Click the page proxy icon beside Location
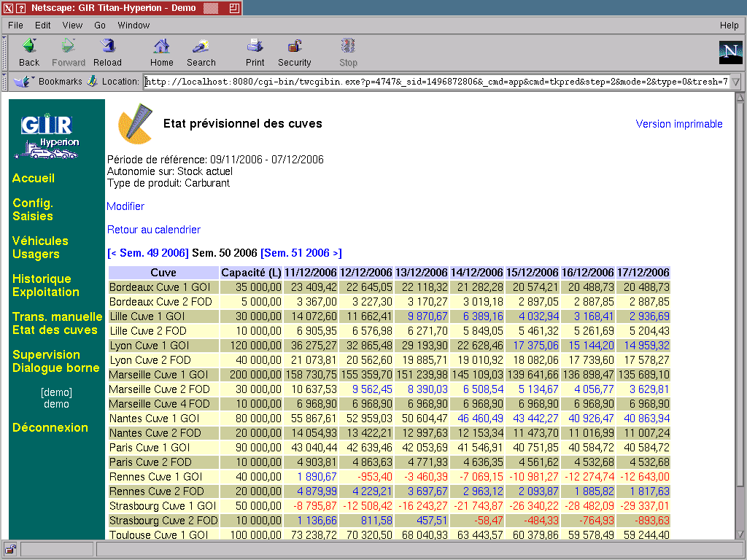Screen dimensions: 747x560 93,82
